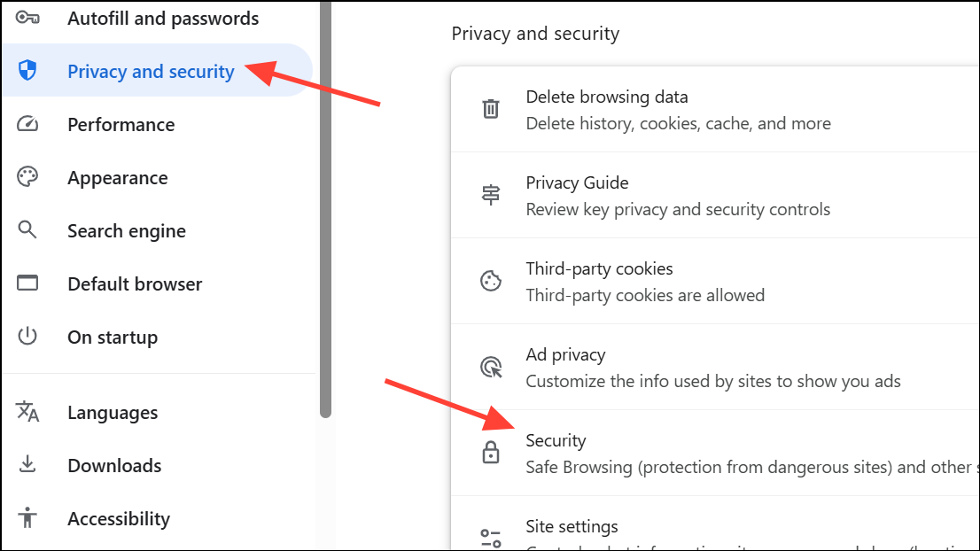
Task: Go to Site settings
Action: pos(572,526)
